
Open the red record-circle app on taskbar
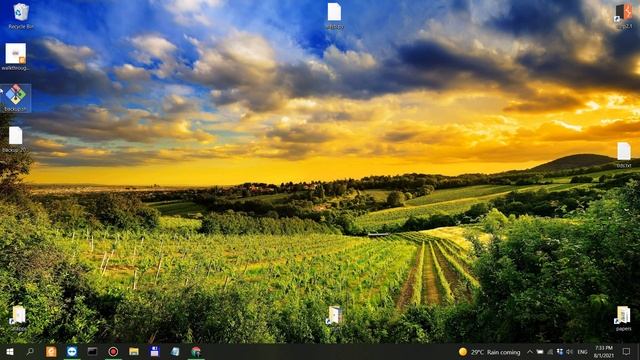pos(113,351)
